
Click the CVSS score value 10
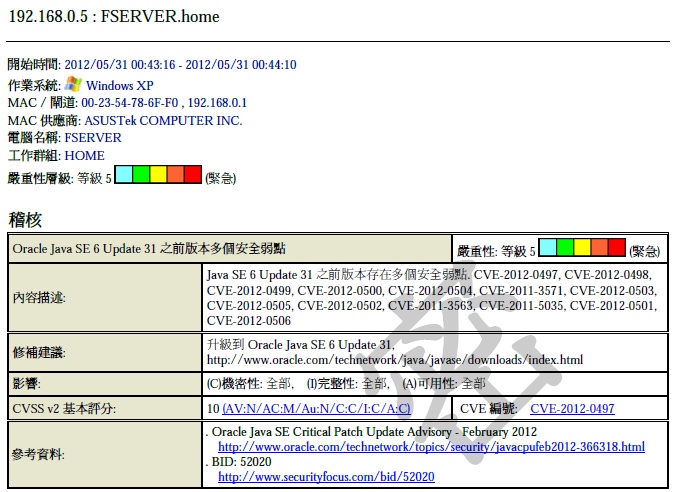[x=213, y=408]
